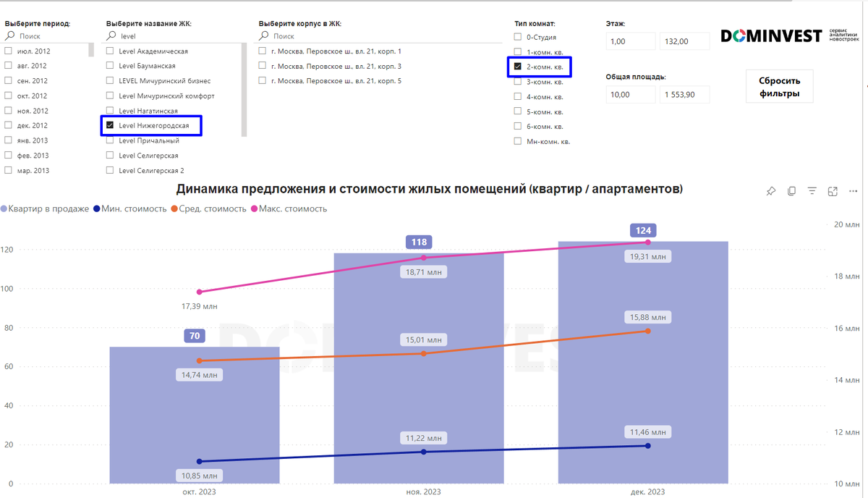The image size is (868, 498).
Task: Uncheck Level Нижегородская
Action: [x=110, y=125]
